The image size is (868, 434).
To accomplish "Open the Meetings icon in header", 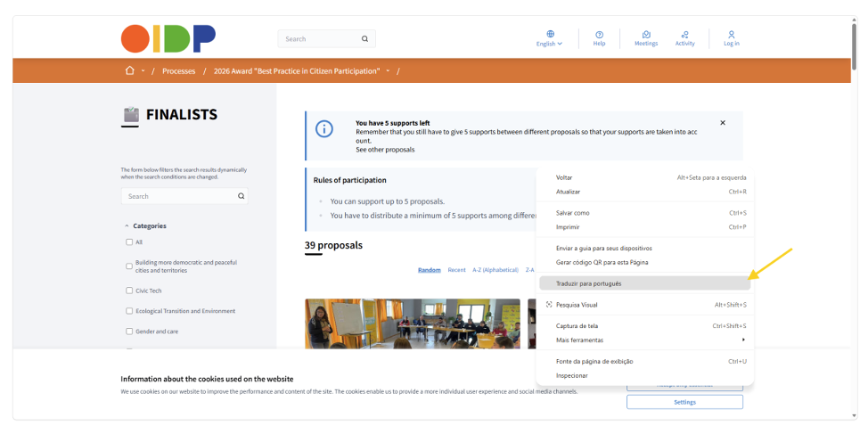I will click(646, 35).
